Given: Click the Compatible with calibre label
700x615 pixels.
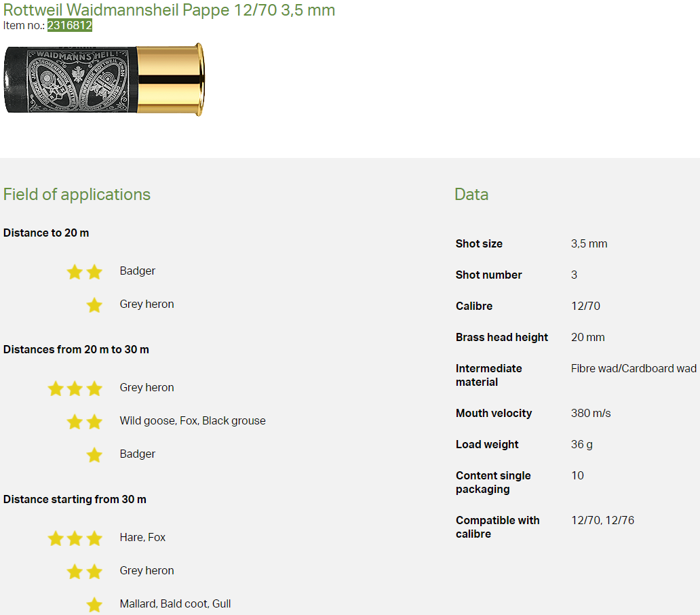Looking at the screenshot, I should (498, 527).
